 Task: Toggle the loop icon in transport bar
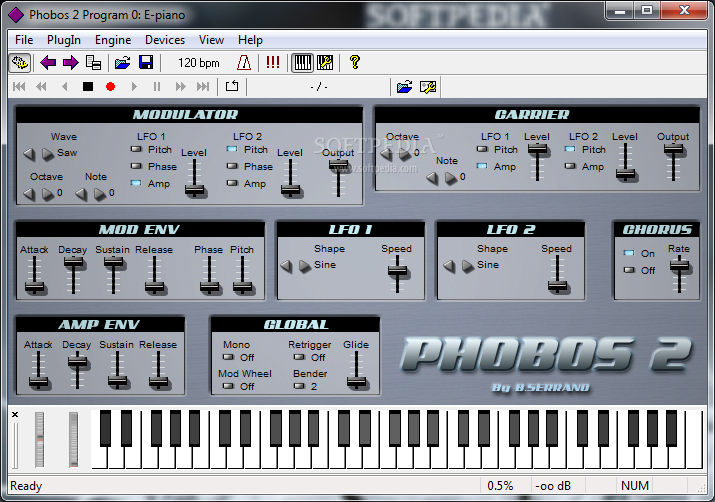click(x=232, y=86)
